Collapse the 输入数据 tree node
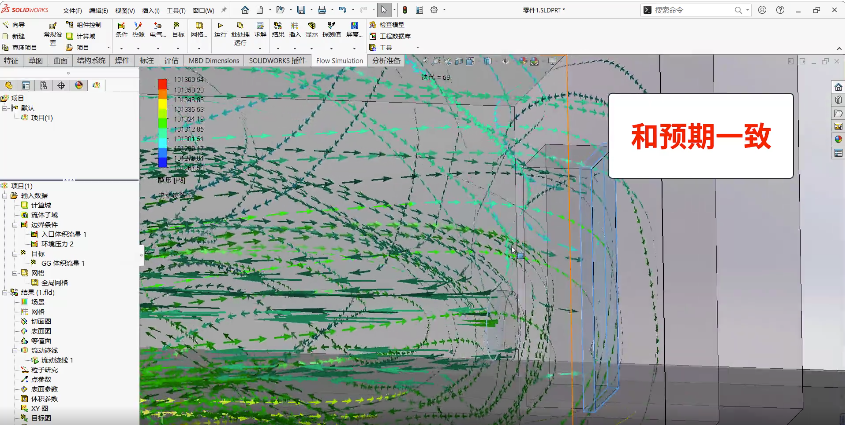The height and width of the screenshot is (425, 845). click(5, 196)
